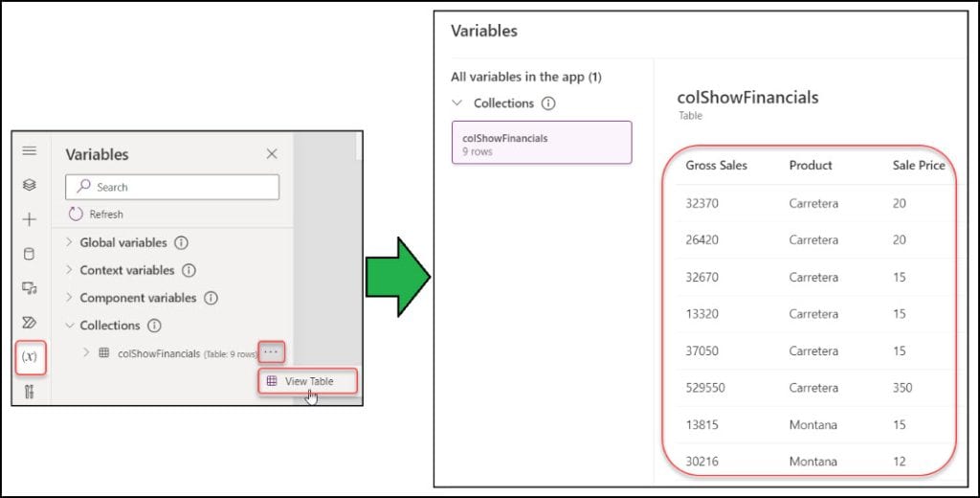Click Montana in the 13815 row
Image resolution: width=980 pixels, height=498 pixels.
point(813,425)
